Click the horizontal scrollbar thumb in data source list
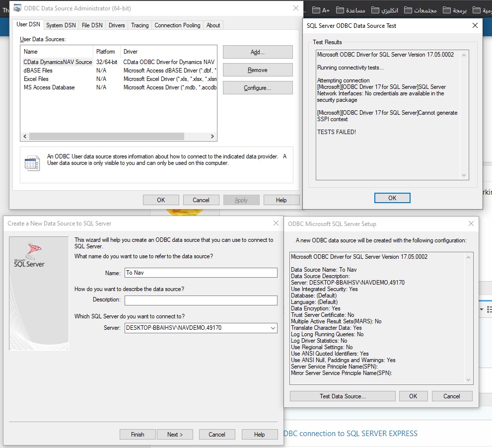 coord(107,136)
